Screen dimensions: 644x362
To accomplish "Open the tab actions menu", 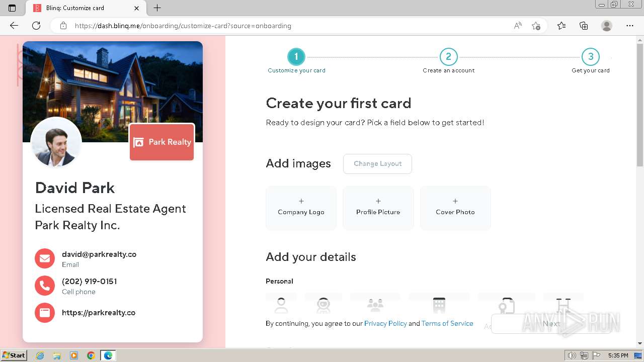I will click(x=12, y=8).
